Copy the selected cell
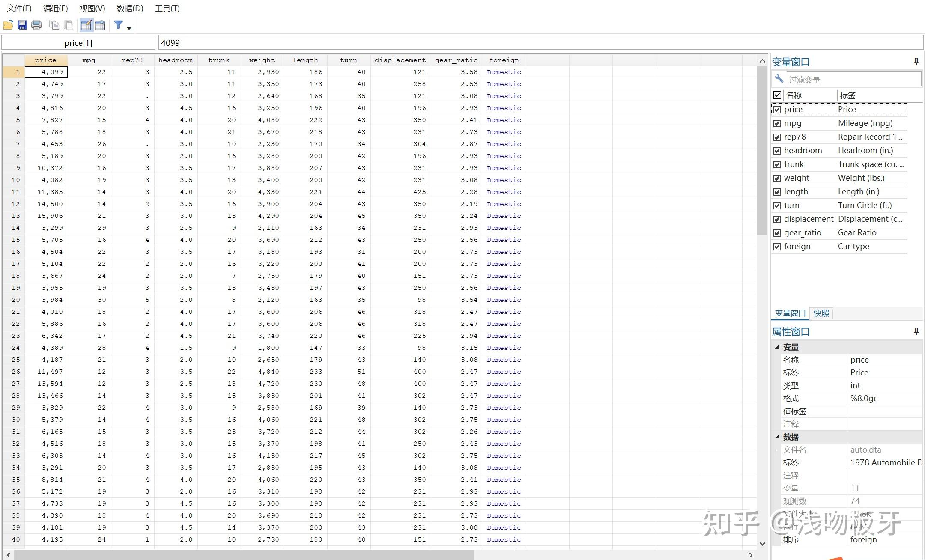This screenshot has height=560, width=925. coord(54,25)
